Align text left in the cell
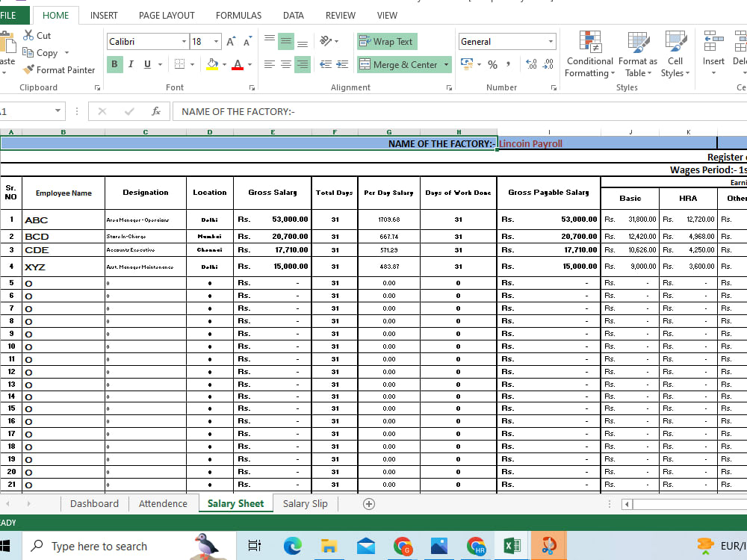This screenshot has height=560, width=747. (x=270, y=64)
